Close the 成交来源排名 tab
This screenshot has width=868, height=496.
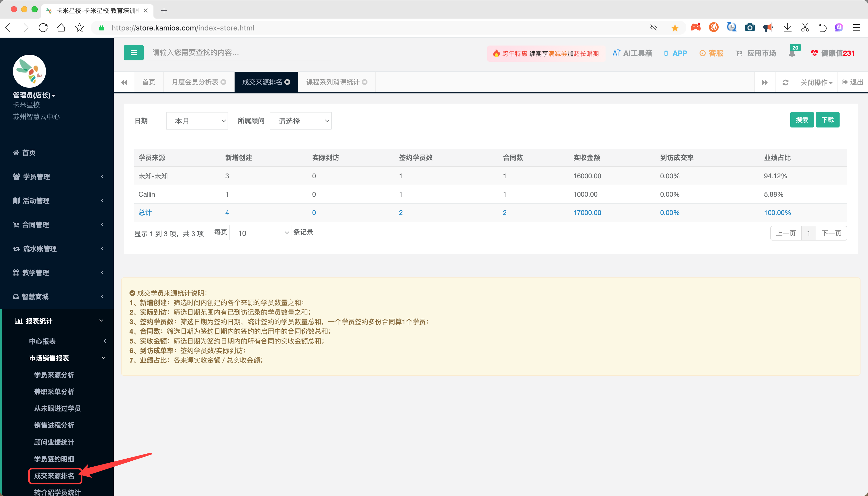click(288, 82)
